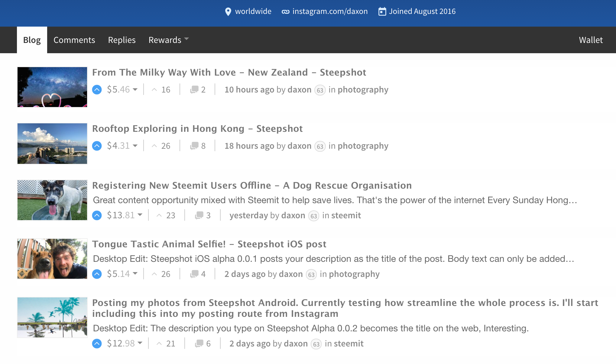This screenshot has width=616, height=364.
Task: Open comments icon on Dog Rescue post
Action: (199, 216)
